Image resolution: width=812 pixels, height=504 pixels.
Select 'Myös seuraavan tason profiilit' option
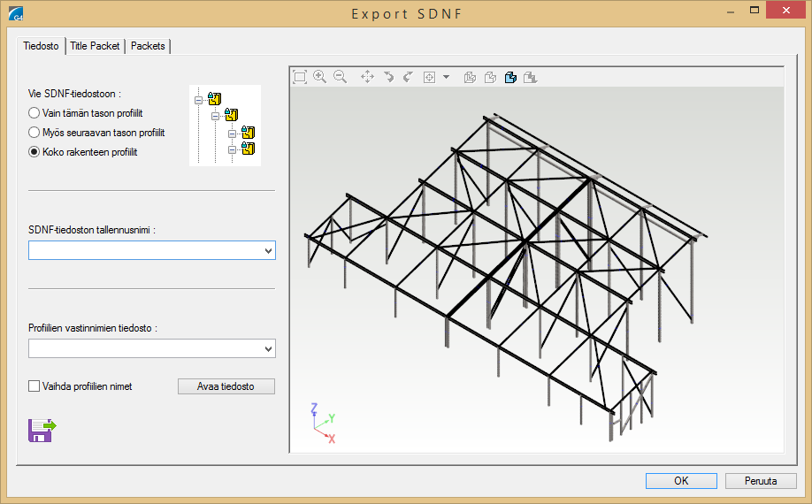[34, 133]
